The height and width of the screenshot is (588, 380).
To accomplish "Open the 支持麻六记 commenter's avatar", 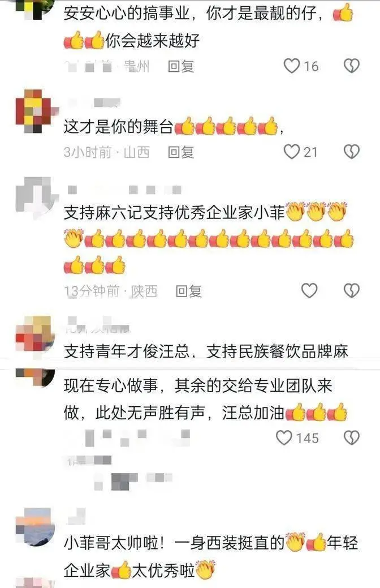I will coord(34,198).
